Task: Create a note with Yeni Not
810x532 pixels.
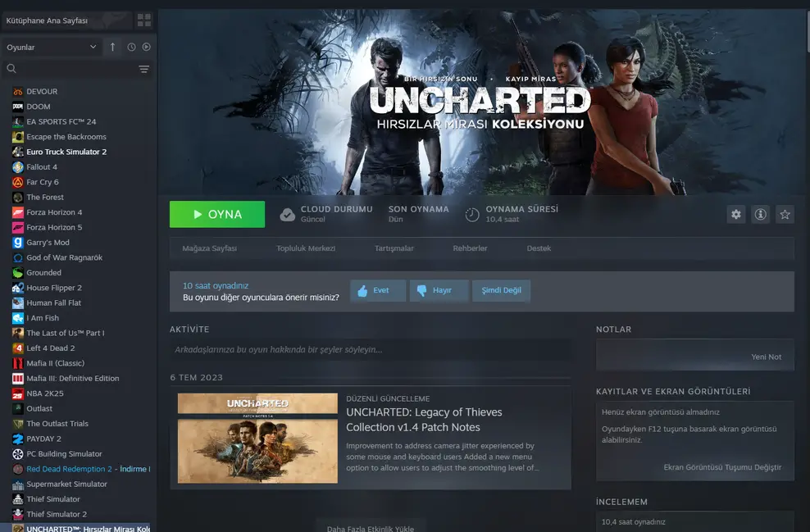Action: (x=766, y=357)
